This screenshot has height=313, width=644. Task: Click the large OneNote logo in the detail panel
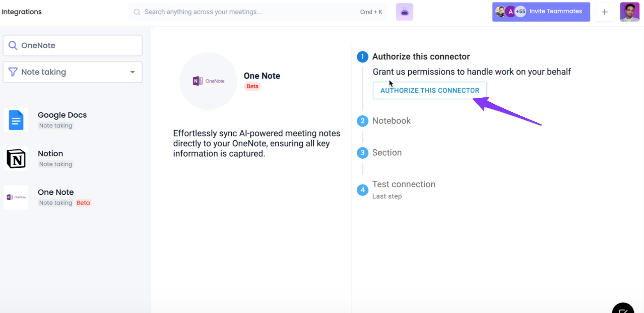(208, 81)
